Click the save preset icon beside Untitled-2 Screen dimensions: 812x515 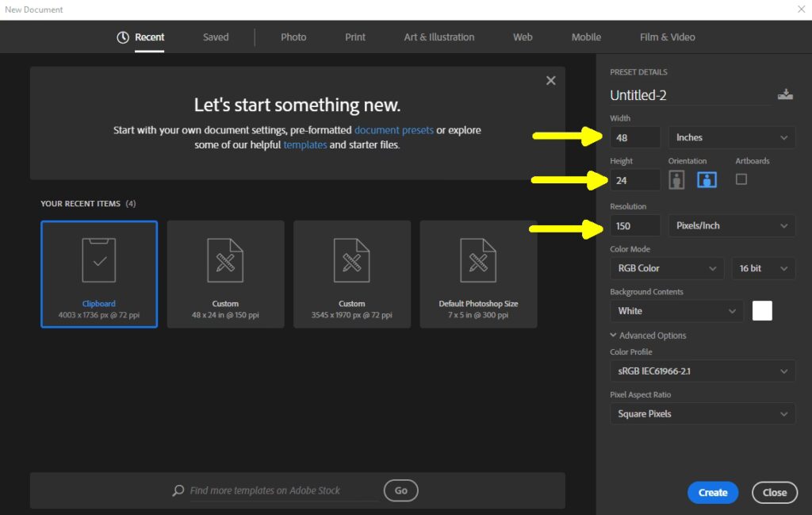785,94
